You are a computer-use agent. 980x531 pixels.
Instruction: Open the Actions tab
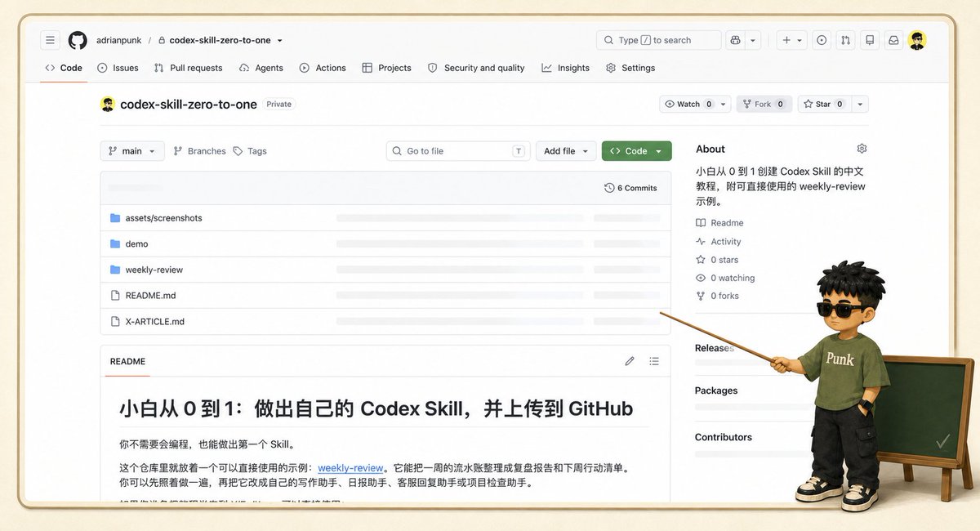coord(323,68)
